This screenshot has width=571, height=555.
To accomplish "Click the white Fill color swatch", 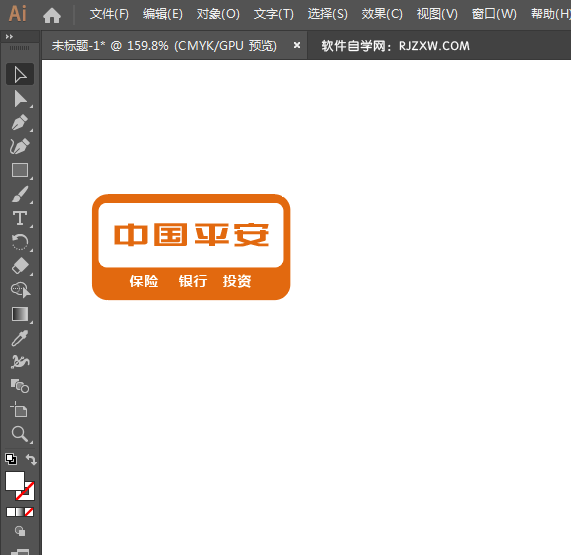I will pos(15,481).
